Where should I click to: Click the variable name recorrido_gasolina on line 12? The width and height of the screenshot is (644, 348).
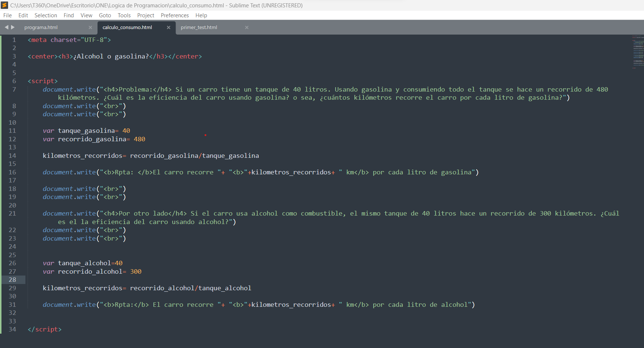coord(92,139)
